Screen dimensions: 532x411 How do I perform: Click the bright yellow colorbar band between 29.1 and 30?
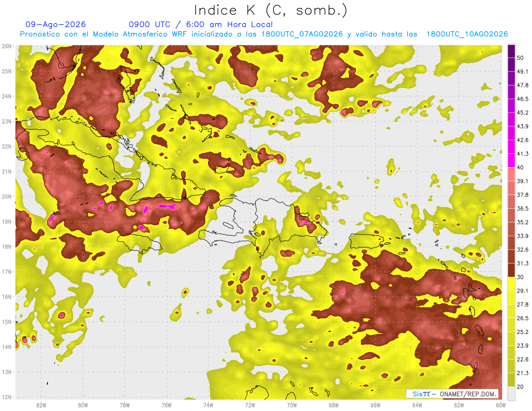click(511, 284)
